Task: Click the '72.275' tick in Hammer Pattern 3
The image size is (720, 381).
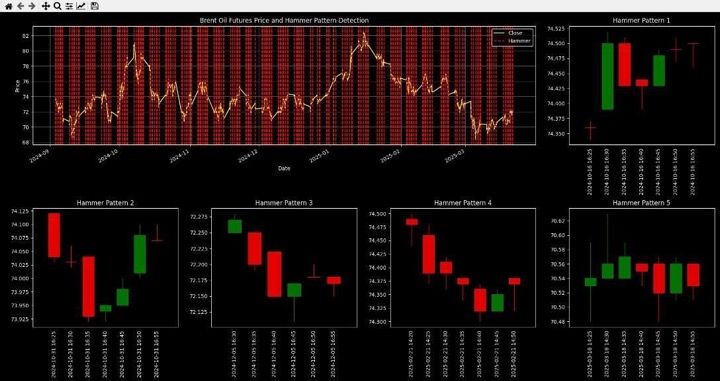Action: [x=198, y=217]
